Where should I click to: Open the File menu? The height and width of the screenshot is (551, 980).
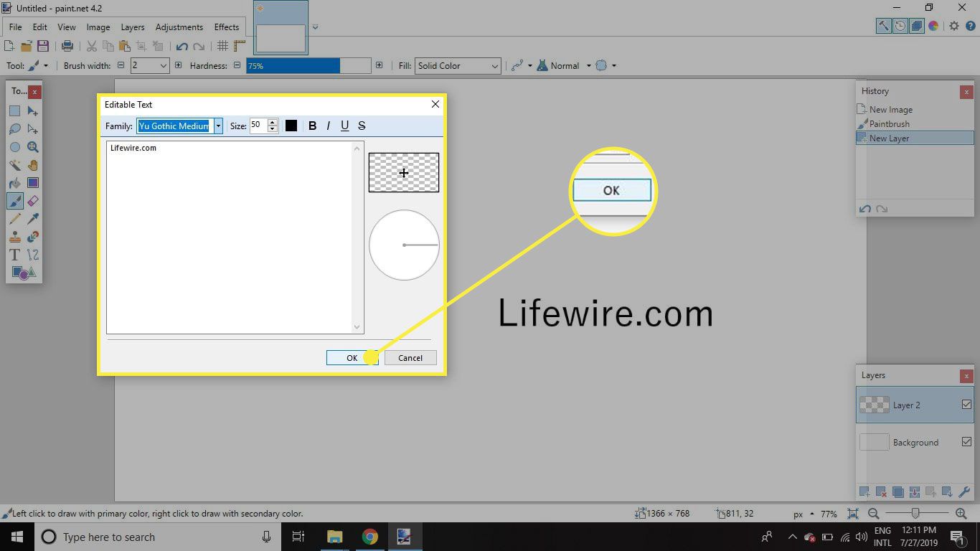pos(15,27)
